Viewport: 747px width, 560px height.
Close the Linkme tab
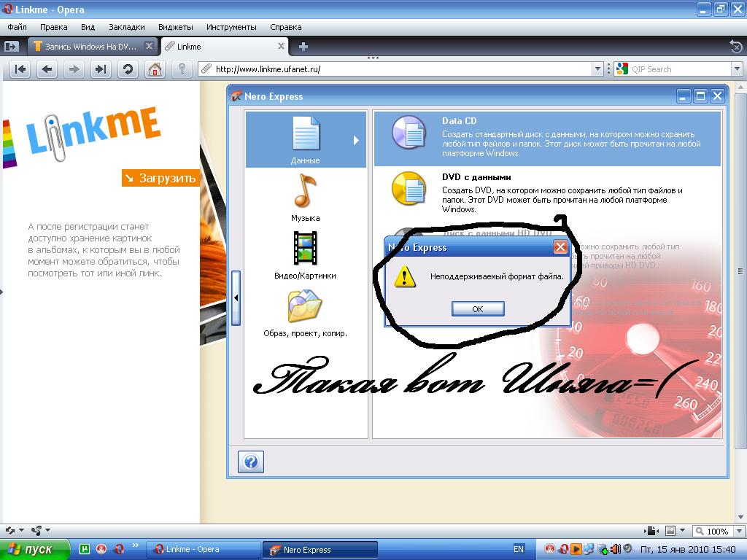pyautogui.click(x=281, y=46)
